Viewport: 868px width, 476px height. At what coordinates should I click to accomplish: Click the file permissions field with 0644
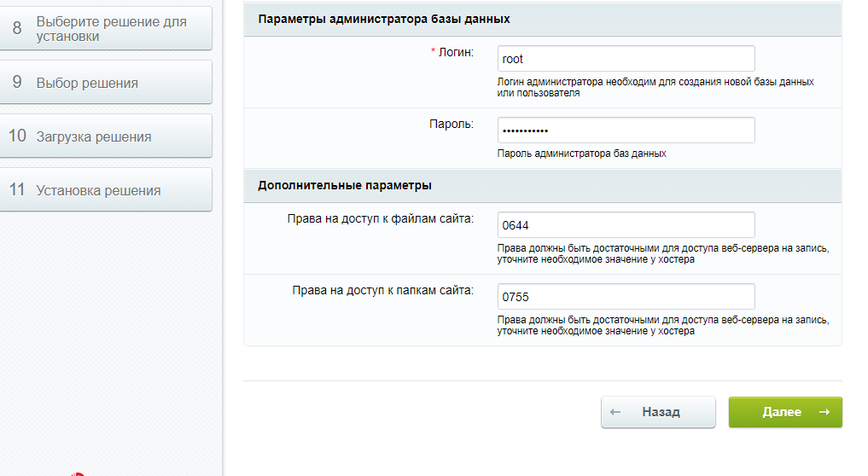626,225
